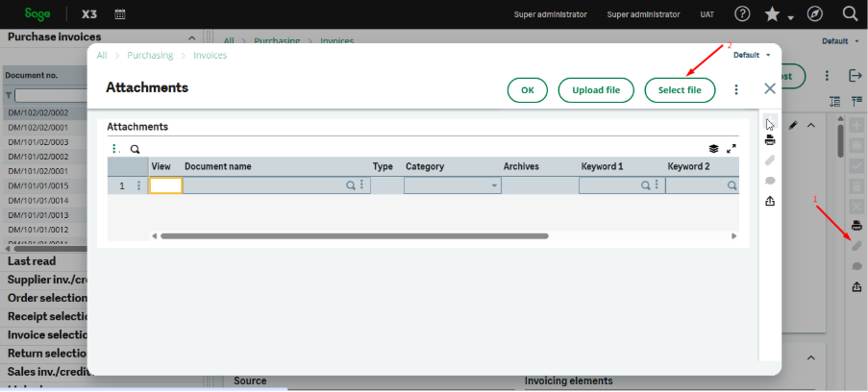
Task: Click the search magnifier in top bar
Action: point(850,14)
